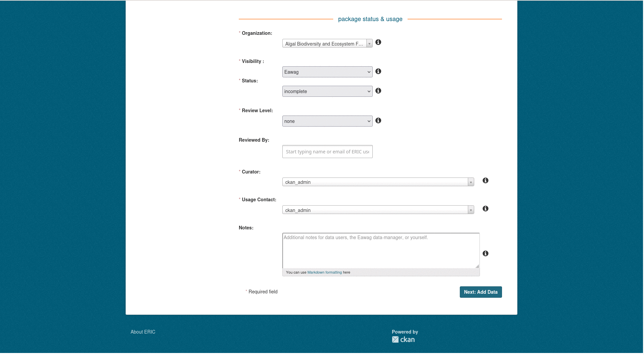Click info icon beside Visibility dropdown
The height and width of the screenshot is (355, 644).
click(x=378, y=71)
